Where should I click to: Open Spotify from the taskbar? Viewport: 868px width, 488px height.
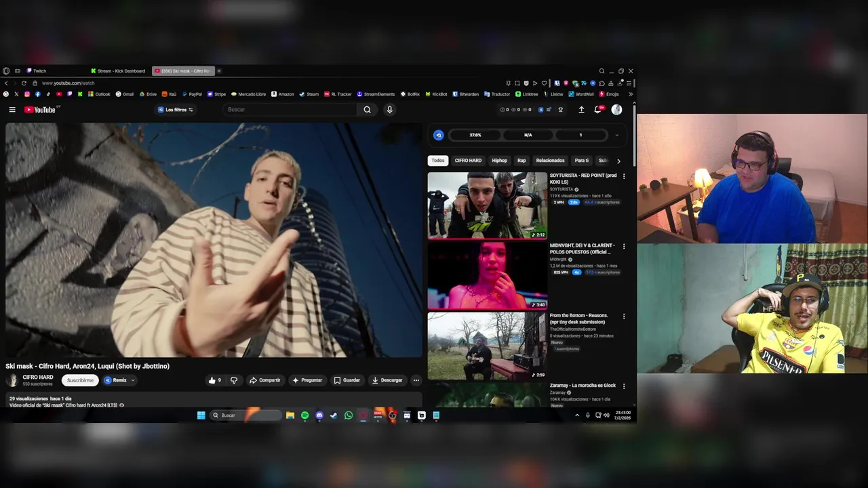tap(304, 415)
